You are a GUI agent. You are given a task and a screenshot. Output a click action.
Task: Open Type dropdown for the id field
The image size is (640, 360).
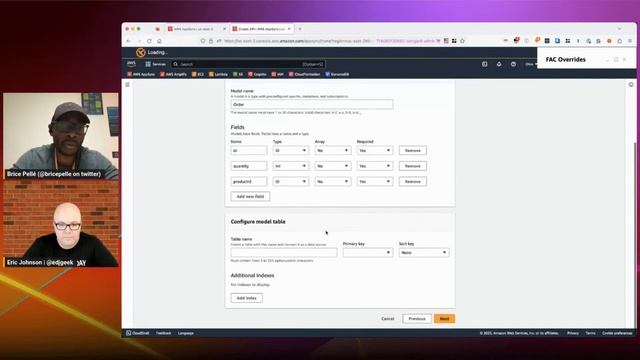coord(291,151)
